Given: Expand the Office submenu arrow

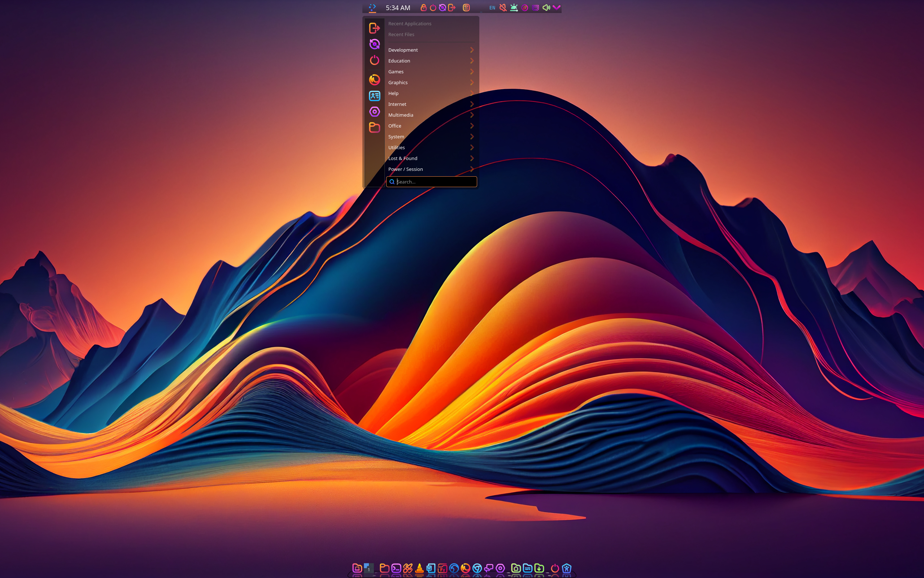Looking at the screenshot, I should [472, 126].
